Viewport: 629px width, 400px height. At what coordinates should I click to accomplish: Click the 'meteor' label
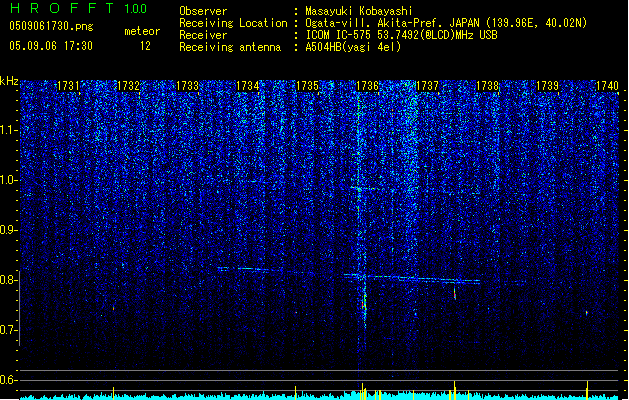[x=142, y=31]
